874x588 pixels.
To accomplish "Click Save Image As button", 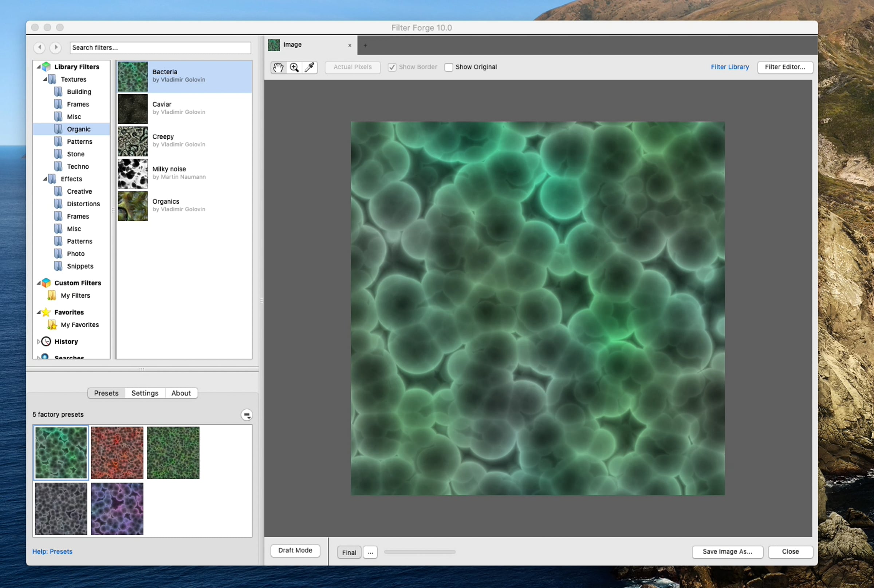I will coord(727,552).
